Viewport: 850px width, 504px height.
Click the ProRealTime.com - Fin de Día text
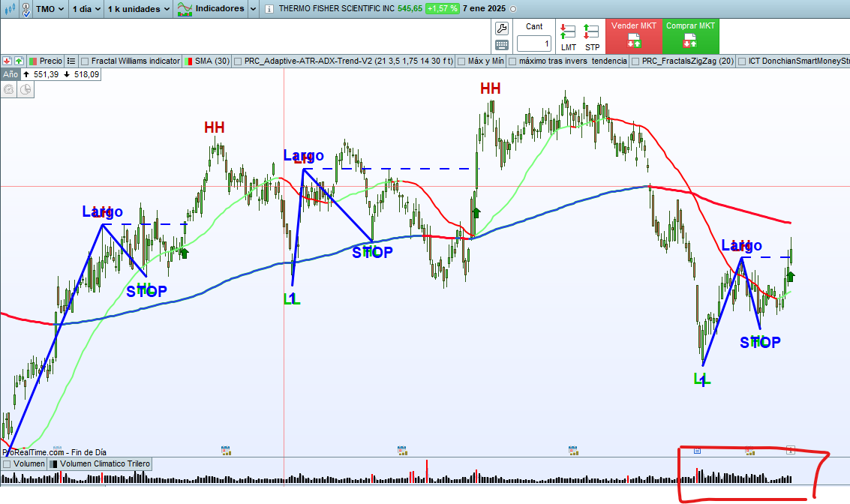click(x=55, y=452)
